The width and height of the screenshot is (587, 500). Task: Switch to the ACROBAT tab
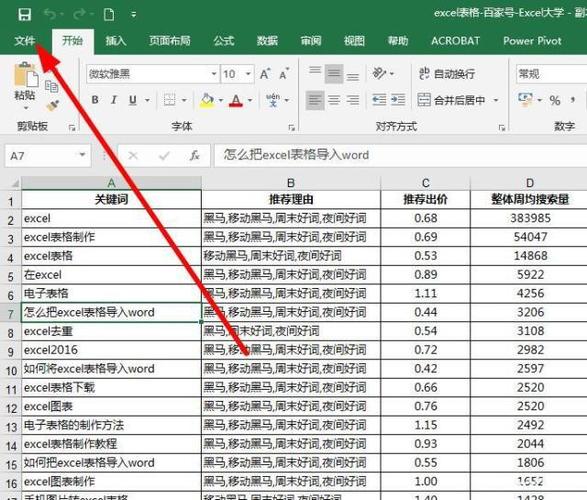pyautogui.click(x=455, y=40)
